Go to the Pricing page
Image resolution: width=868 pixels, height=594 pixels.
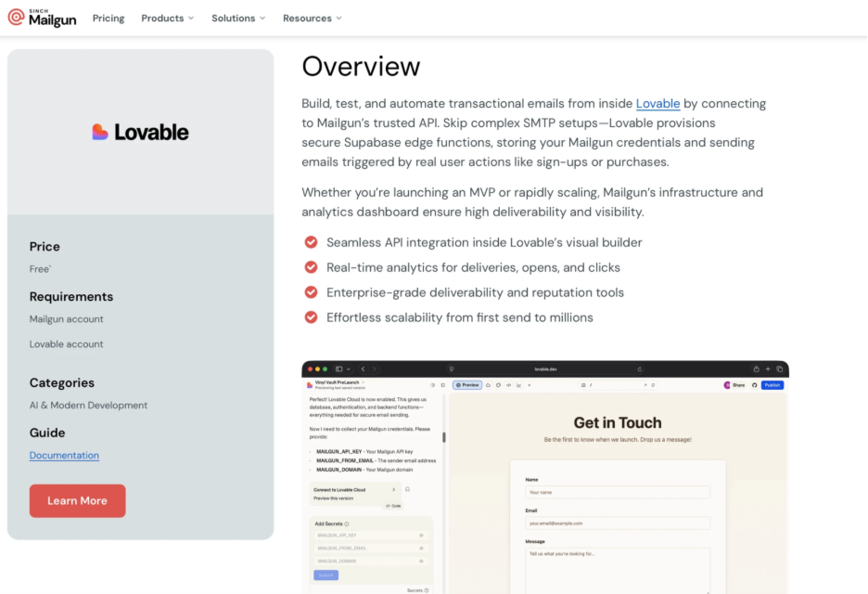(108, 18)
